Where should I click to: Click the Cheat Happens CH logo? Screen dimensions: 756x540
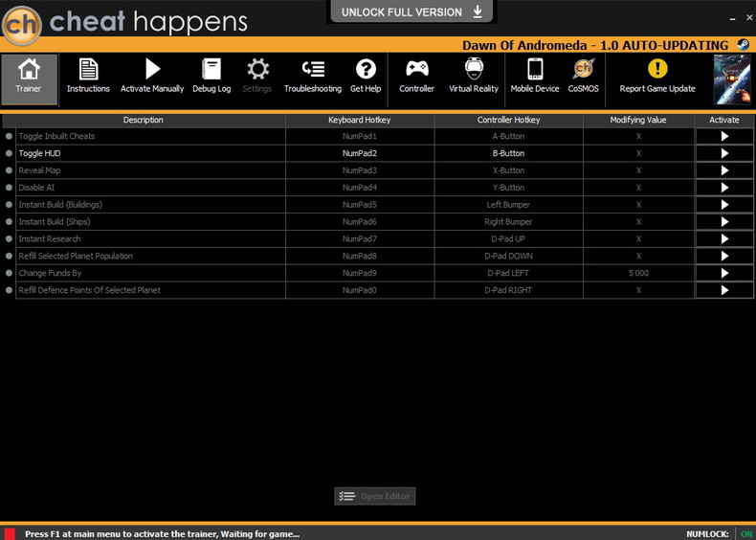click(x=22, y=26)
